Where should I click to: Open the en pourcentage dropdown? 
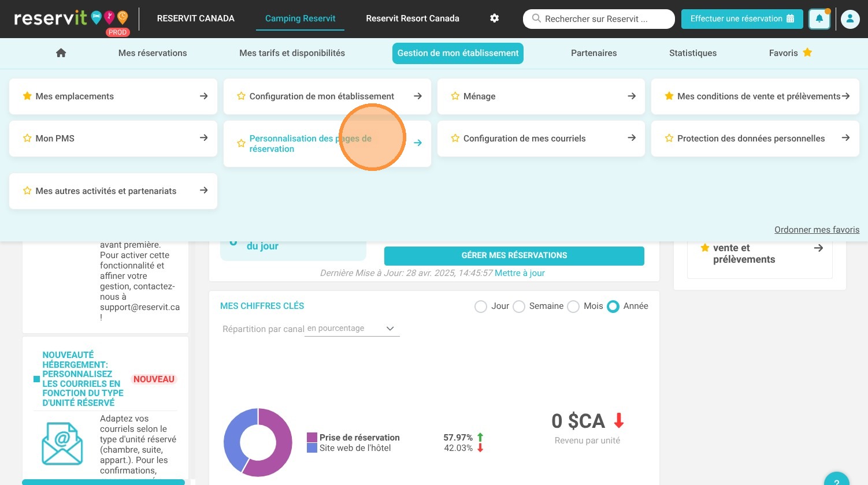point(352,329)
